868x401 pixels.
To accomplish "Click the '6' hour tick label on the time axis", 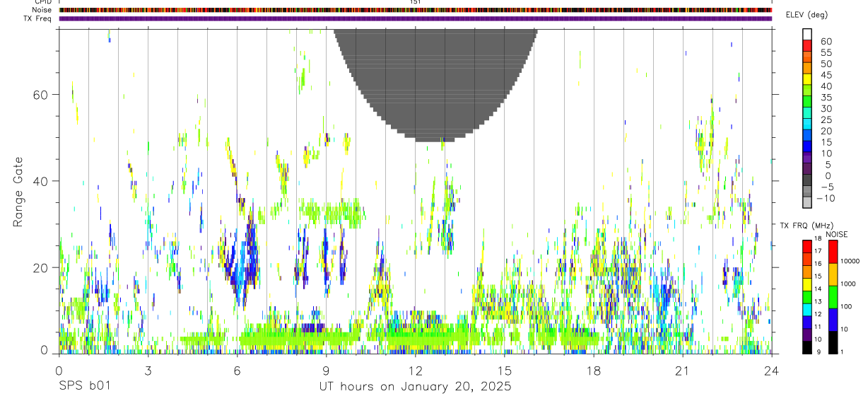I will pyautogui.click(x=237, y=370).
